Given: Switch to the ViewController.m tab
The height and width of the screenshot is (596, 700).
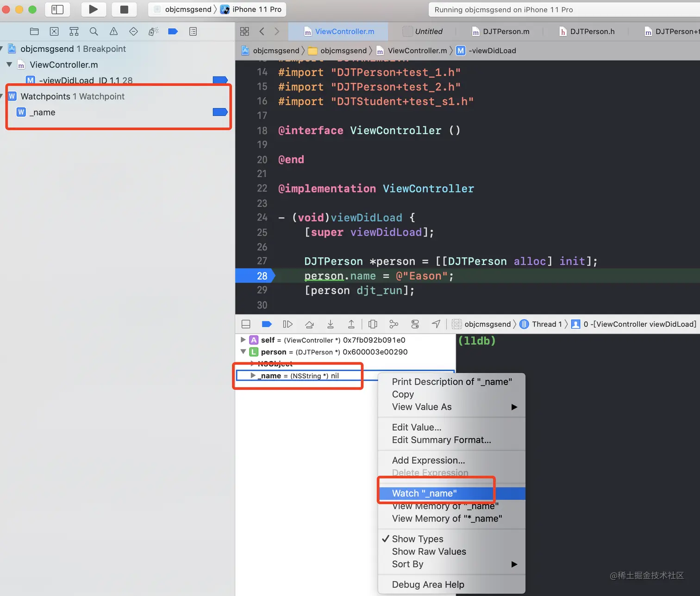Looking at the screenshot, I should point(338,31).
